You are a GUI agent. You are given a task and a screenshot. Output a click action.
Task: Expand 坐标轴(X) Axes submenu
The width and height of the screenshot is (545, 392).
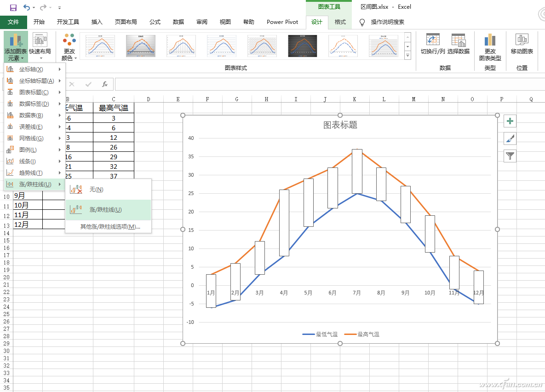[x=34, y=69]
